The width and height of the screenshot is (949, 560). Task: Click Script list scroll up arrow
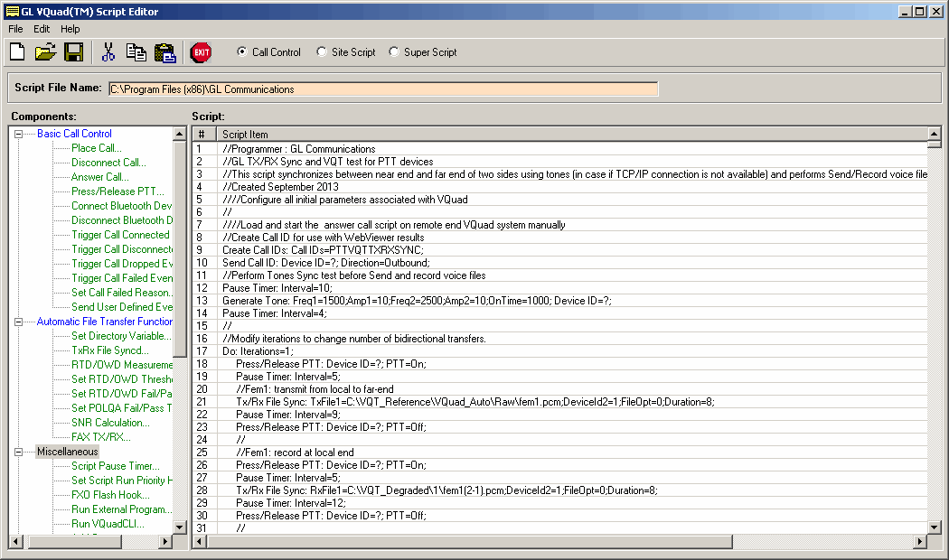pyautogui.click(x=934, y=134)
